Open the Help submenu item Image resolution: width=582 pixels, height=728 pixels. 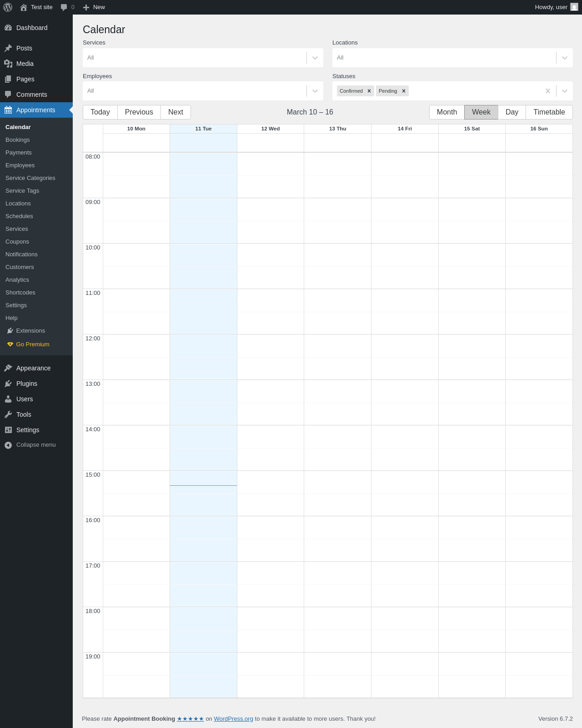(x=36, y=318)
